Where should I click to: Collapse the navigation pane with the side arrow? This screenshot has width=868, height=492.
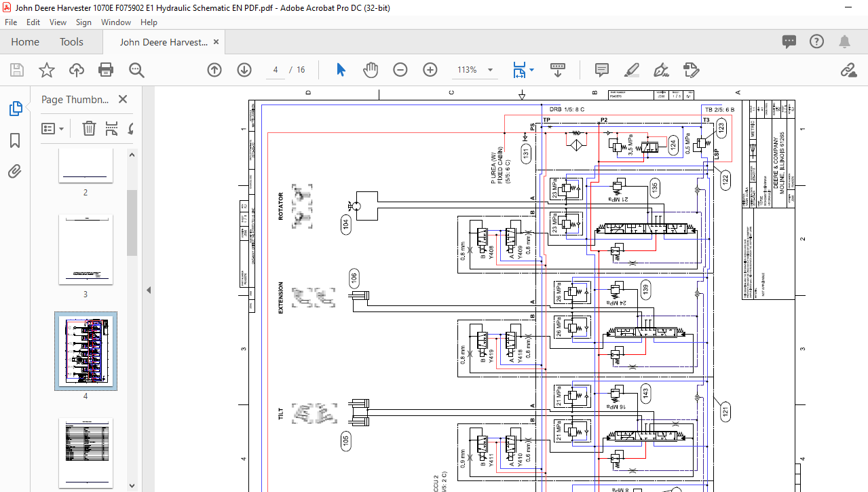pyautogui.click(x=149, y=290)
